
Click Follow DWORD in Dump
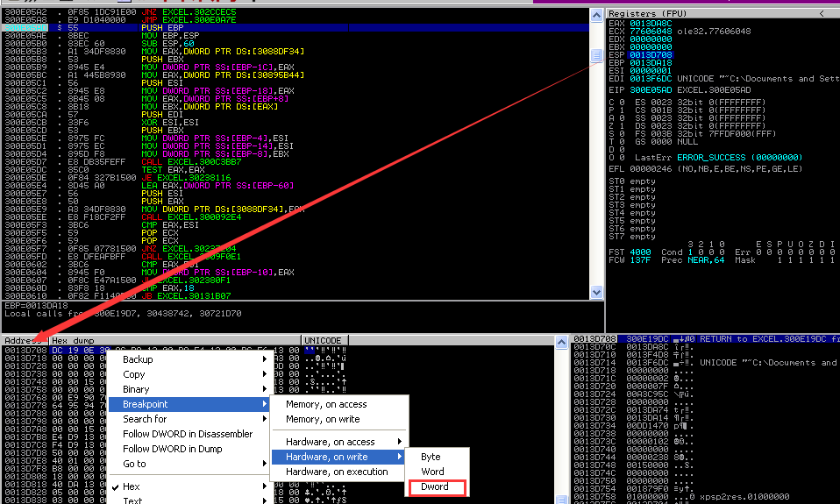tap(172, 449)
